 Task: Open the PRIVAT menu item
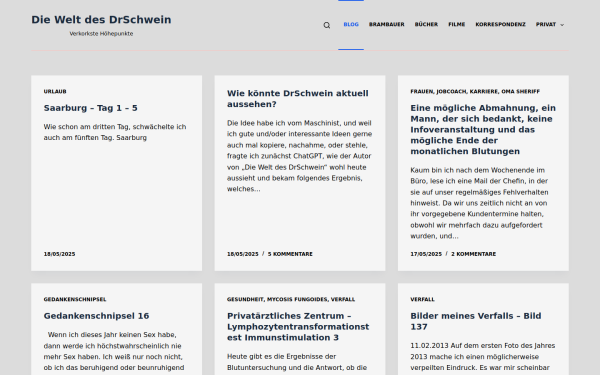pyautogui.click(x=546, y=24)
